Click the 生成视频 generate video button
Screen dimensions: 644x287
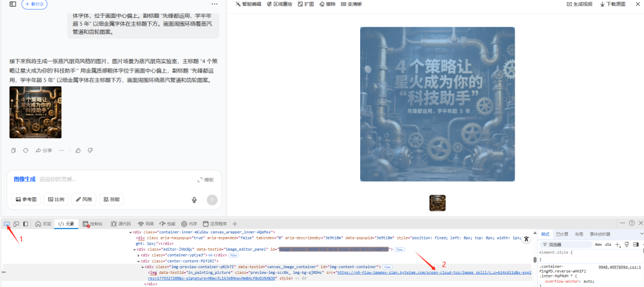[580, 4]
